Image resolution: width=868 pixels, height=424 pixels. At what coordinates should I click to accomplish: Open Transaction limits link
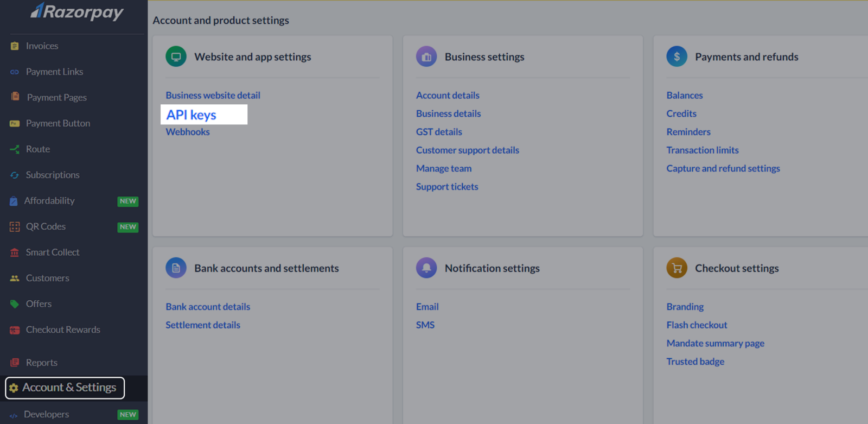[x=703, y=150]
